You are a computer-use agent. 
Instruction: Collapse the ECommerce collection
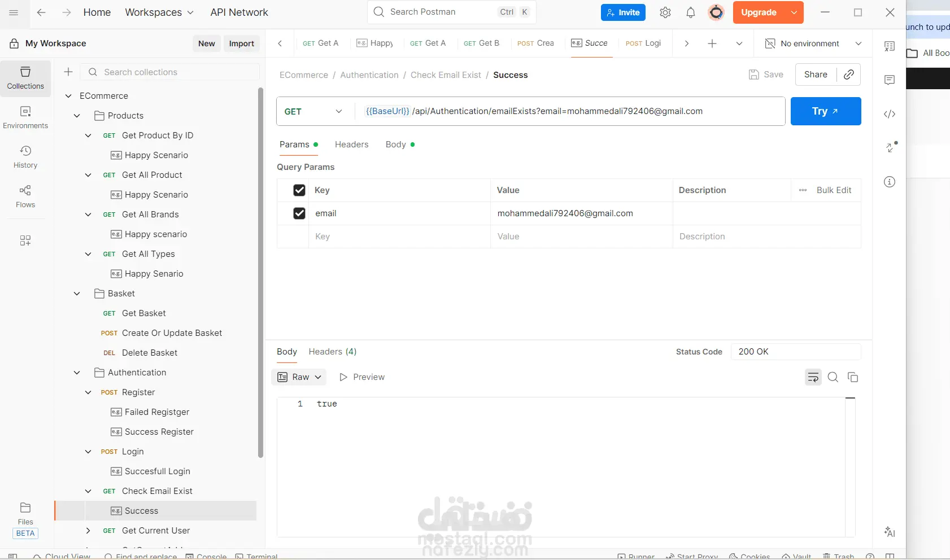click(x=68, y=96)
